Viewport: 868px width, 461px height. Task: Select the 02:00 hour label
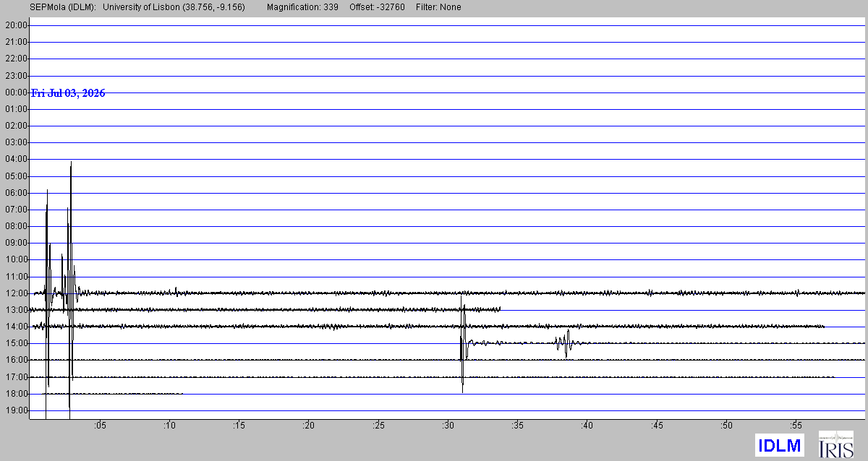pos(16,126)
